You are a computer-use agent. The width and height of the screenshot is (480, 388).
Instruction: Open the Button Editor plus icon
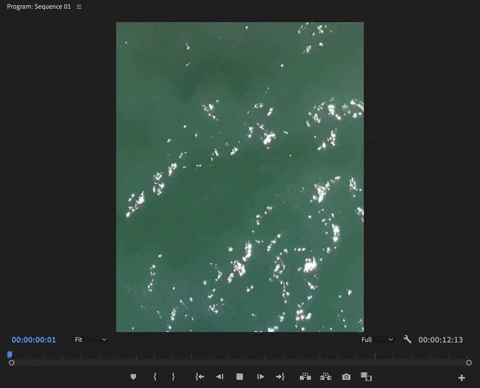(462, 378)
